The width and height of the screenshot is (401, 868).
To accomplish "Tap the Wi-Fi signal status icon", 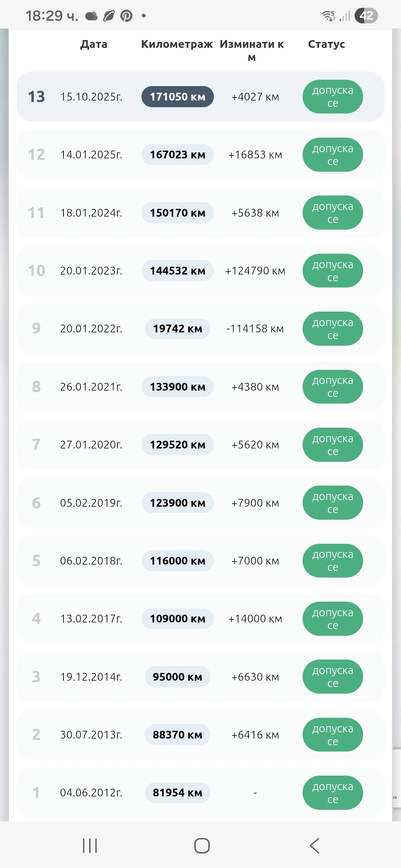I will tap(328, 16).
